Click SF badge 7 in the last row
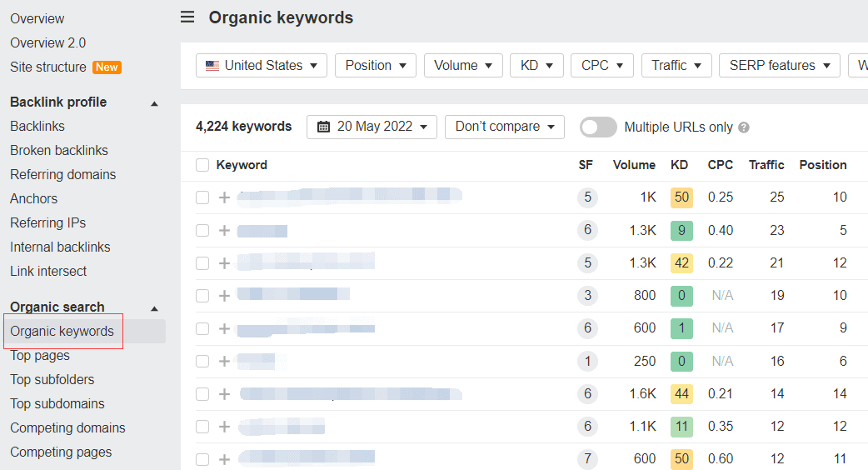The width and height of the screenshot is (868, 470). click(x=587, y=458)
